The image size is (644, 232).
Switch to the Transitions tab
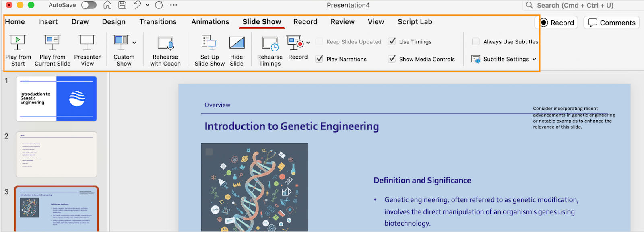click(x=158, y=22)
